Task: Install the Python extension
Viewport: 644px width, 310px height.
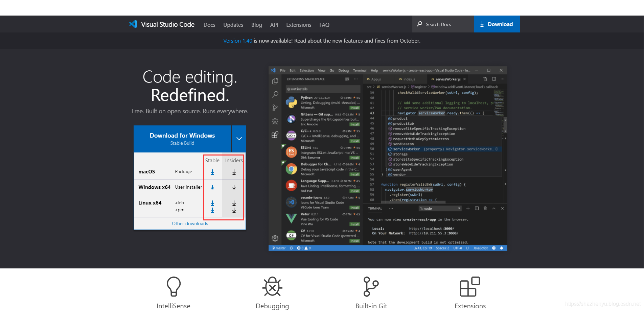Action: pyautogui.click(x=354, y=108)
